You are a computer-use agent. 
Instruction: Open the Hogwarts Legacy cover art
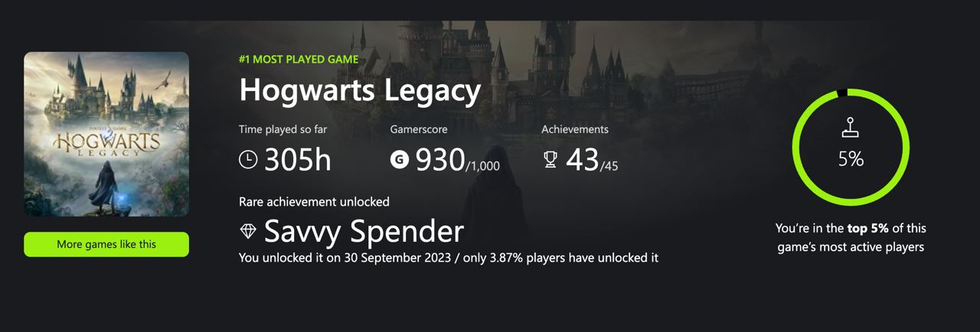[x=106, y=134]
